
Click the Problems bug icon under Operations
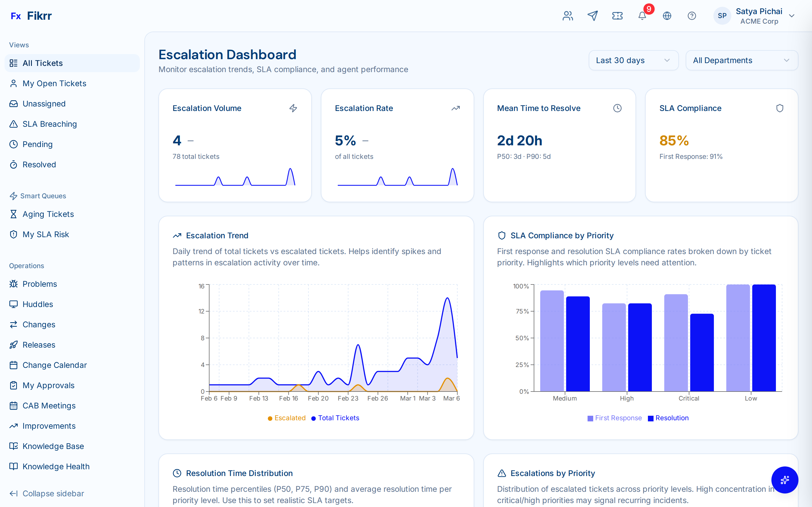pos(14,284)
